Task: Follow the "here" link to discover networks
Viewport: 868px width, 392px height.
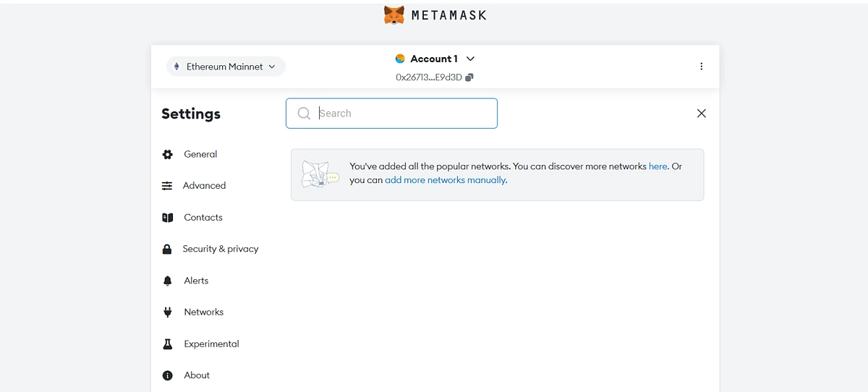Action: (x=658, y=166)
